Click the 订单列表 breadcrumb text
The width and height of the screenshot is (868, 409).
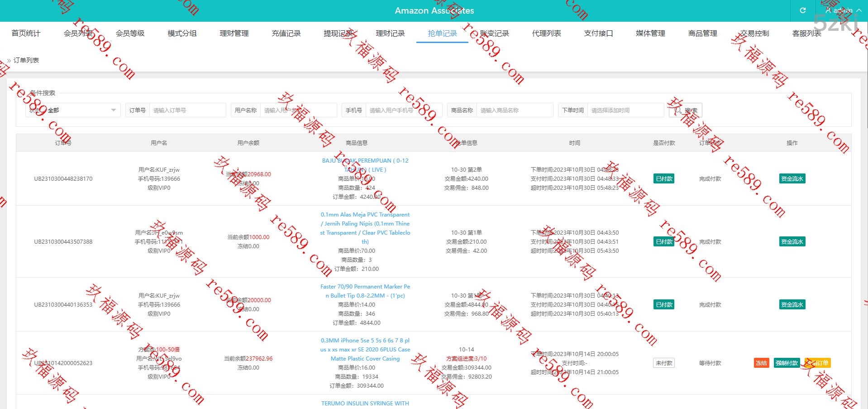tap(26, 60)
